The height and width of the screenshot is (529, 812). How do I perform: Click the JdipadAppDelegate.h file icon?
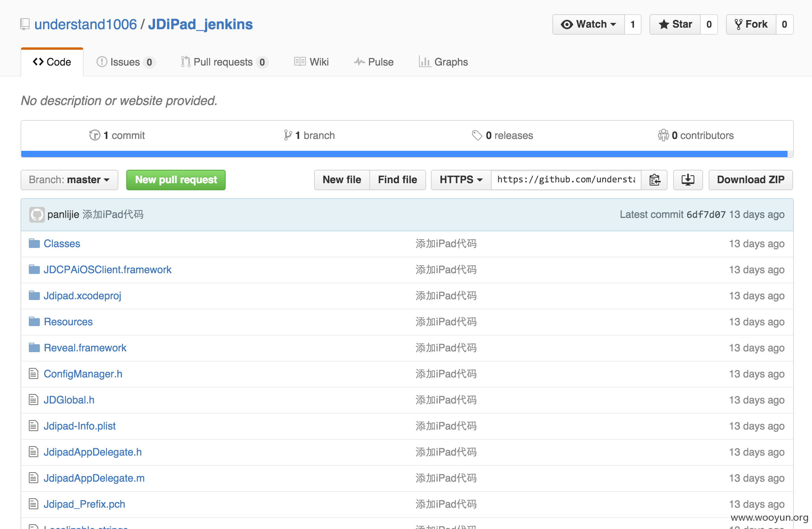click(x=34, y=452)
